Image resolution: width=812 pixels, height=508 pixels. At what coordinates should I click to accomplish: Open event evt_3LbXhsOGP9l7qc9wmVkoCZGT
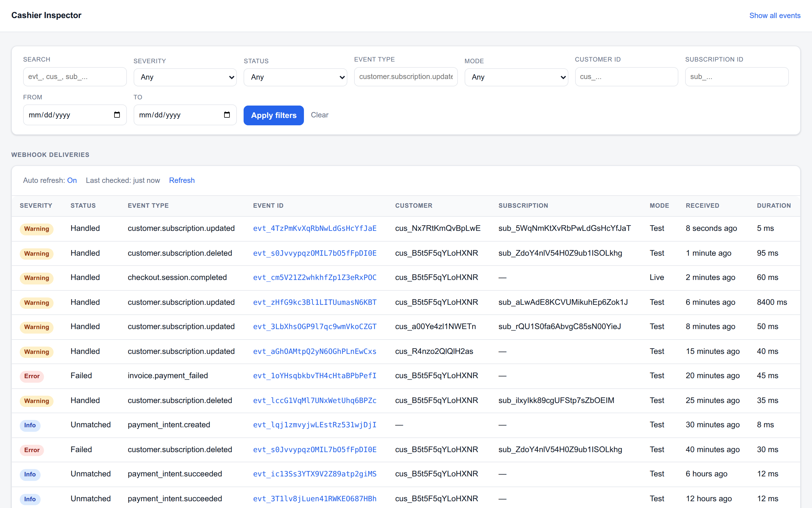(314, 327)
